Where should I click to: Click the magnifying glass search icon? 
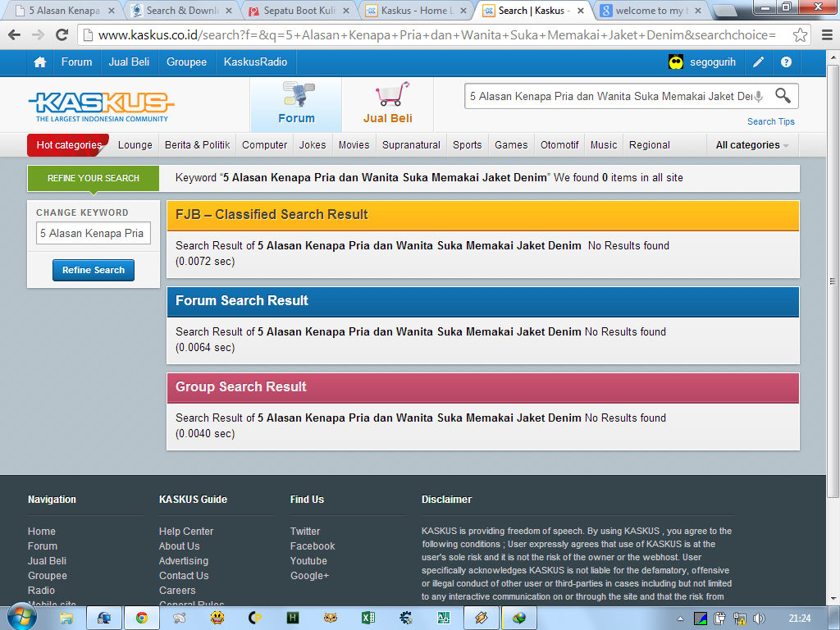[x=783, y=96]
